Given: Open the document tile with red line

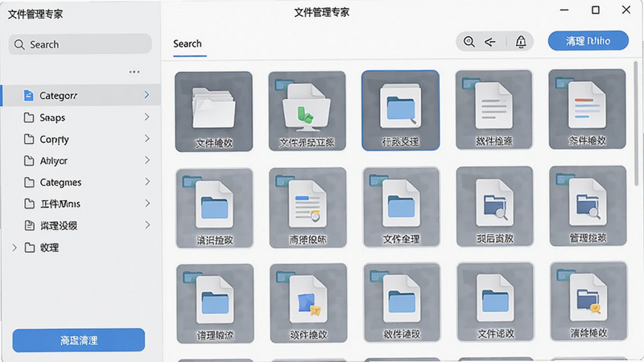Looking at the screenshot, I should 588,109.
